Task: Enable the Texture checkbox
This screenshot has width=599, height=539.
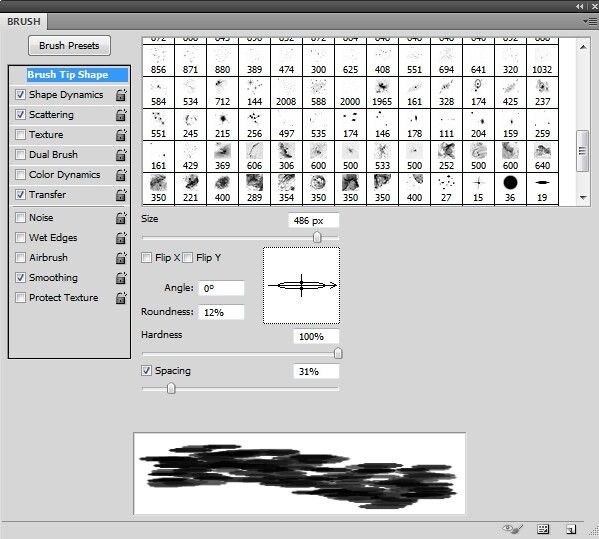Action: coord(20,134)
